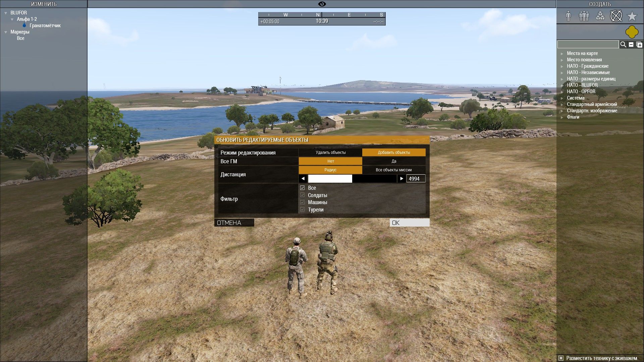Select Все under Маркеры
The width and height of the screenshot is (644, 362).
click(x=20, y=38)
